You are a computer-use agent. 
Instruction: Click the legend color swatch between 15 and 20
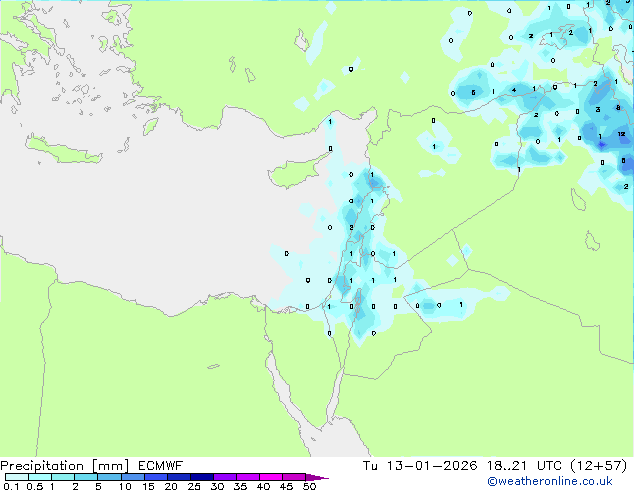coord(155,477)
